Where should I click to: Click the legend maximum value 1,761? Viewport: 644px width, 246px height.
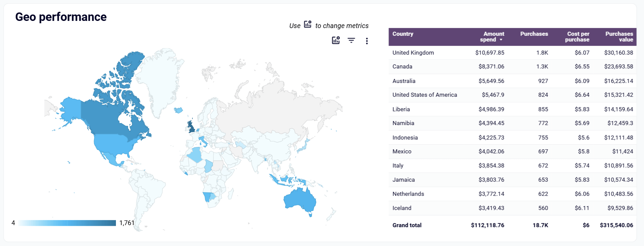pyautogui.click(x=127, y=223)
